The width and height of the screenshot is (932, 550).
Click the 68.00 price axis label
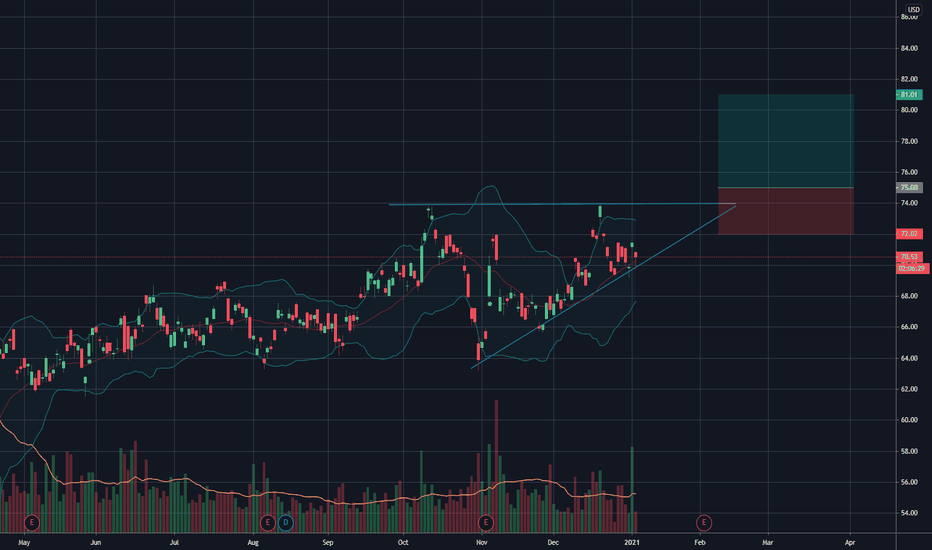click(909, 296)
